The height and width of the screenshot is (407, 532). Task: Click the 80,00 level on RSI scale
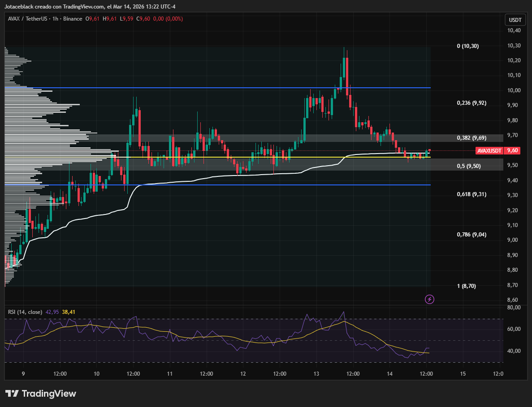coord(514,308)
